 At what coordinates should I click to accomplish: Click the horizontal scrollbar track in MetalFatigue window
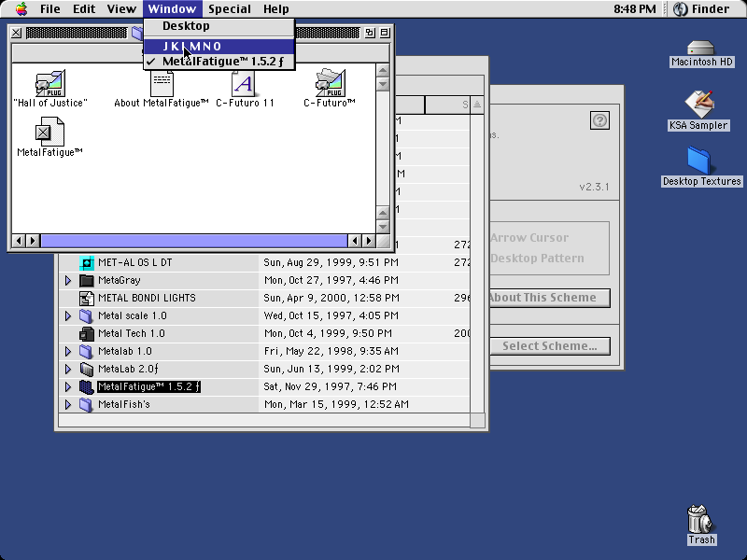click(x=194, y=241)
